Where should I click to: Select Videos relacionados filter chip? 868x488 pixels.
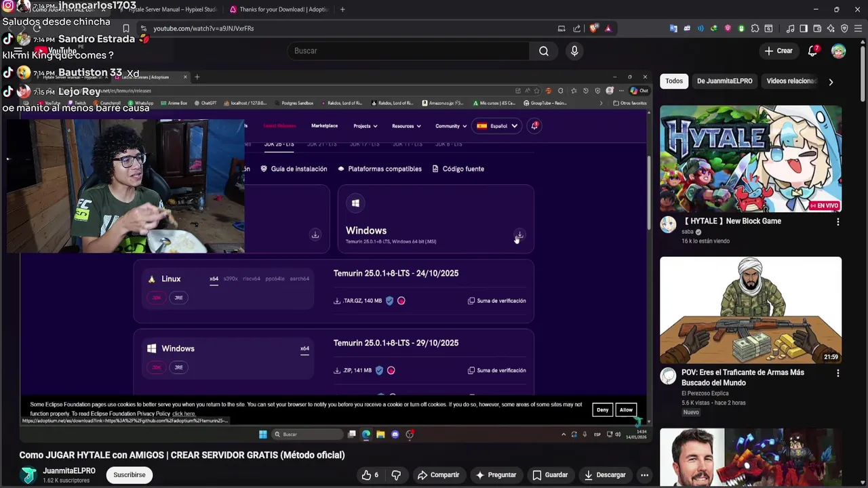tap(791, 81)
